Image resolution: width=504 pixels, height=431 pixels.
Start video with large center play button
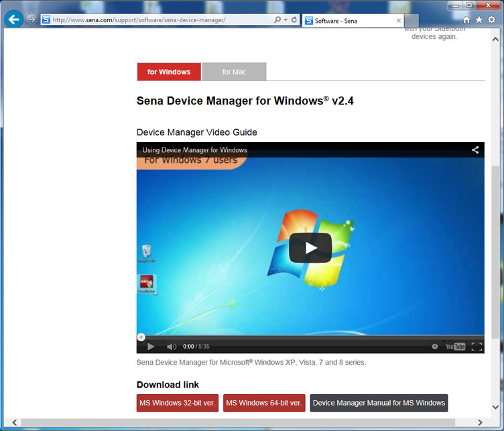[310, 248]
